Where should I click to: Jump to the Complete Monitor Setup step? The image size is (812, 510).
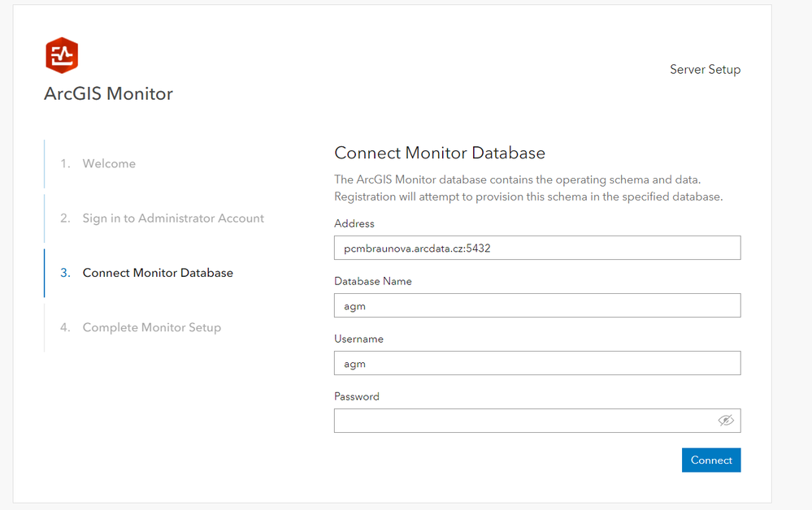(x=152, y=327)
